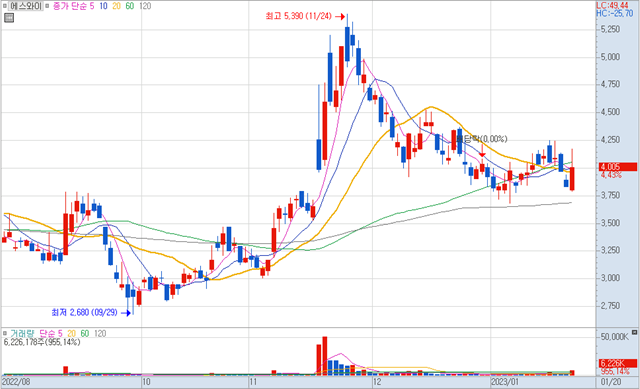Click the orange 20-day price average legend
Screen dimensions: 640x389
(x=116, y=6)
